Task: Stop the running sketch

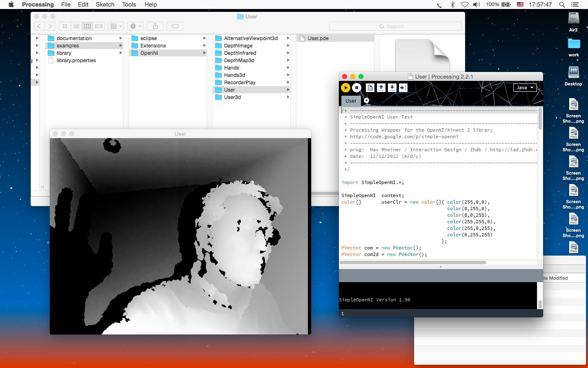Action: [356, 88]
